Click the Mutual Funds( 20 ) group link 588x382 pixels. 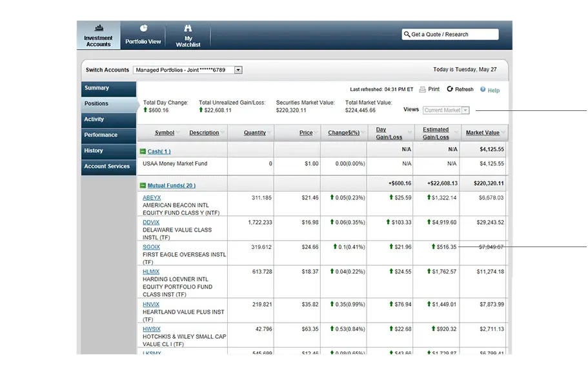coord(172,186)
